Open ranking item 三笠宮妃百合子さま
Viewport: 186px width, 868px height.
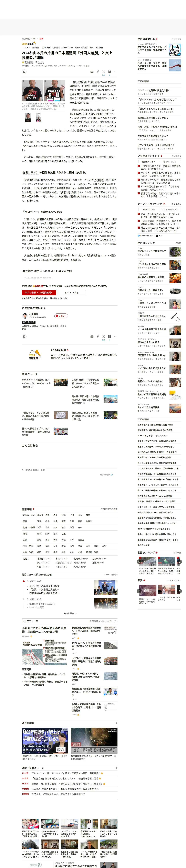pyautogui.click(x=160, y=168)
